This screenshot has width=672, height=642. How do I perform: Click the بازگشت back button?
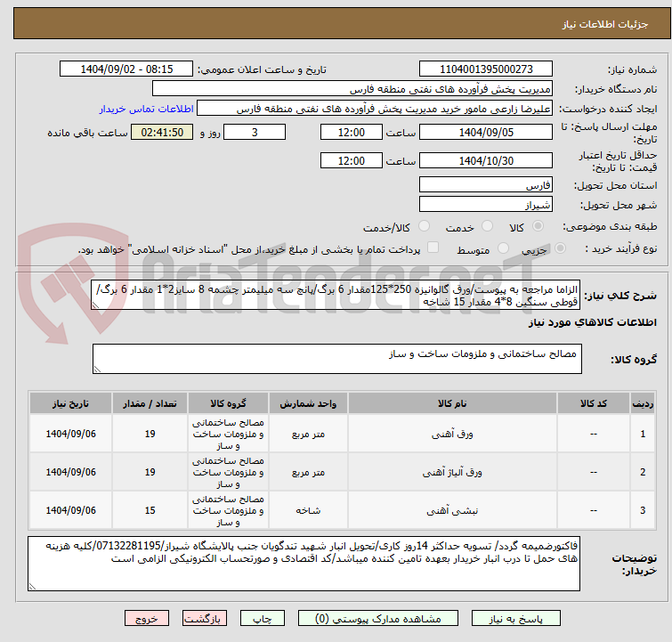click(x=205, y=619)
